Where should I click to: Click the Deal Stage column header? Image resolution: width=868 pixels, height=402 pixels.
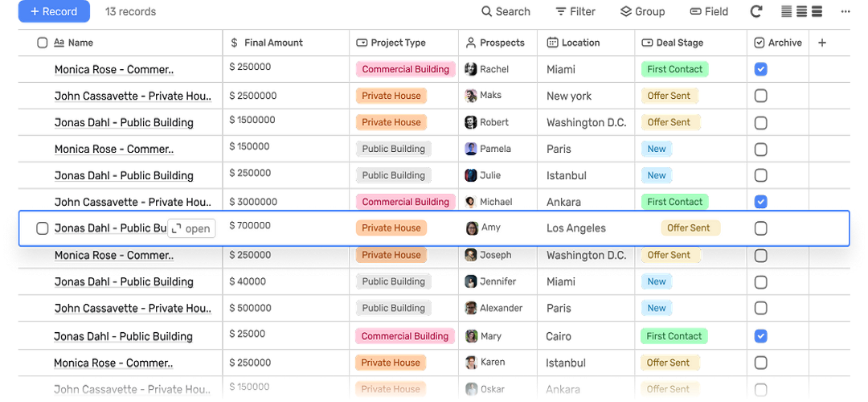pos(673,43)
